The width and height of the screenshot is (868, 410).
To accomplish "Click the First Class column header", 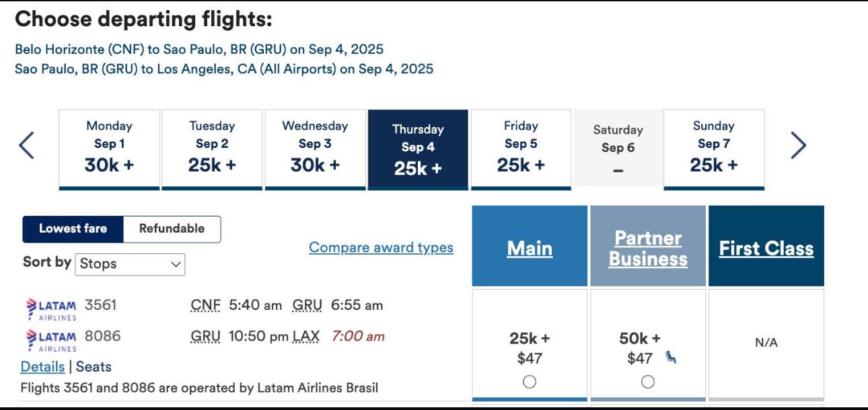I will click(x=766, y=248).
